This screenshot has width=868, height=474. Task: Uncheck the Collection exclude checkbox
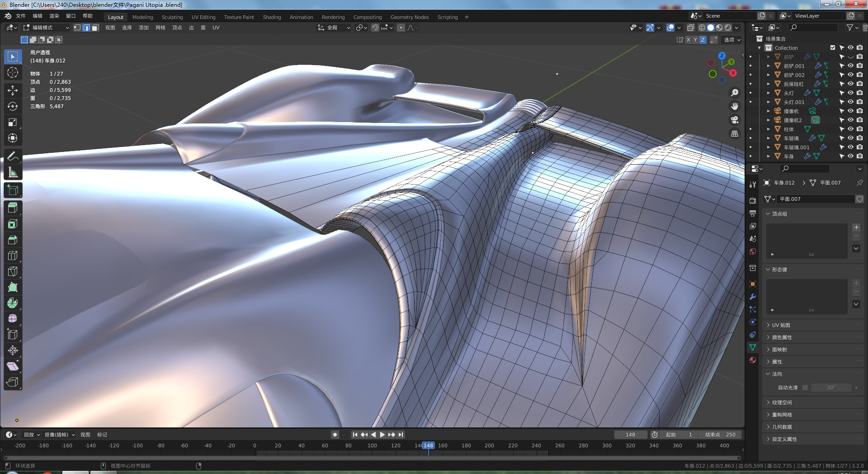click(x=833, y=47)
